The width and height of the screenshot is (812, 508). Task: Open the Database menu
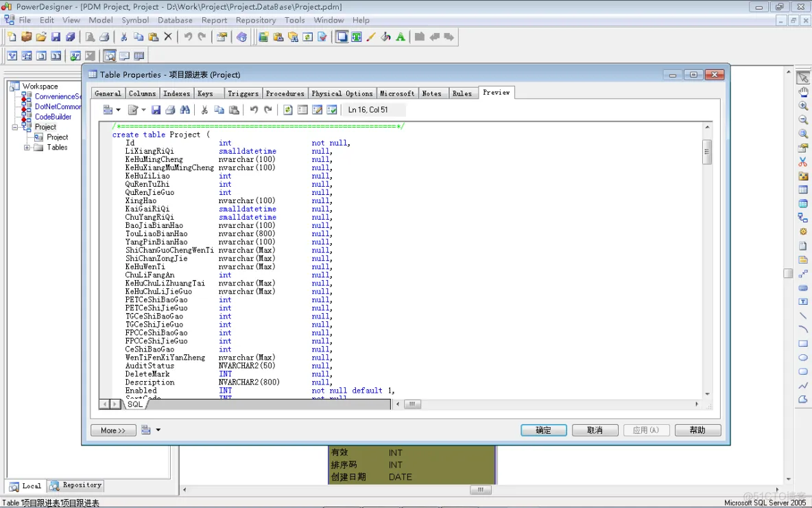point(175,20)
